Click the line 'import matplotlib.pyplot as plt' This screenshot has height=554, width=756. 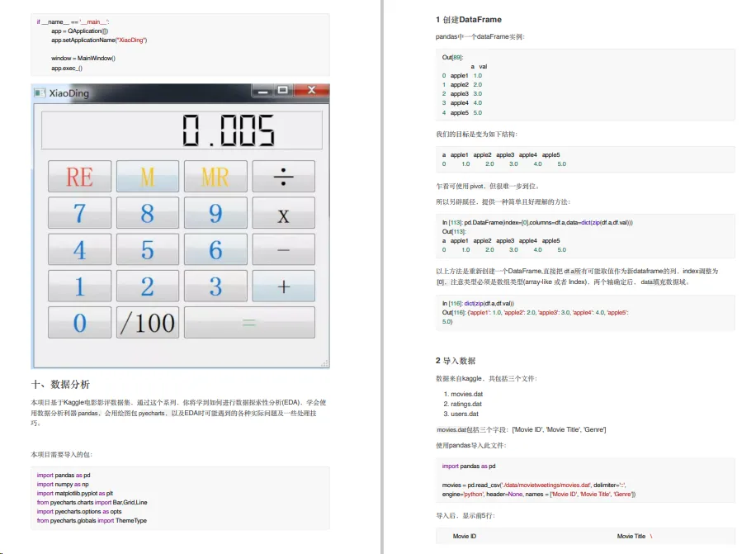[75, 493]
